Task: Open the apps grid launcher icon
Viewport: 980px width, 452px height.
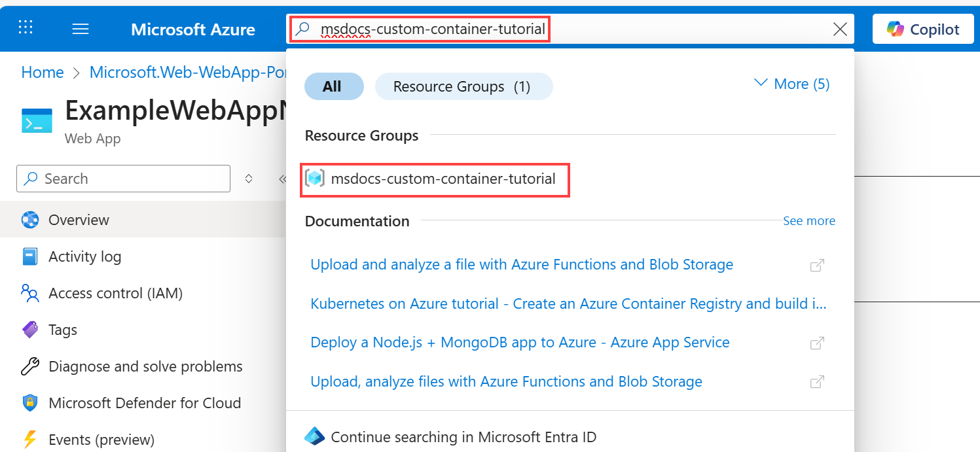Action: [26, 28]
